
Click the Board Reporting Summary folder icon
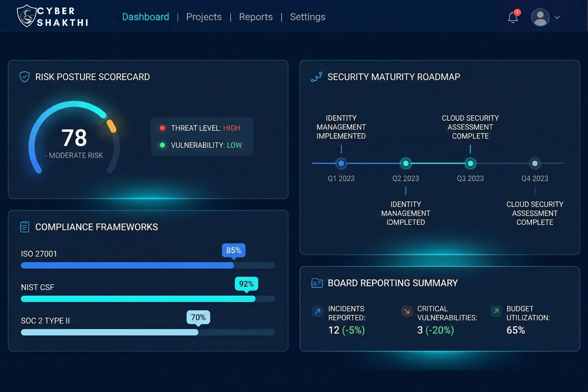click(x=317, y=283)
